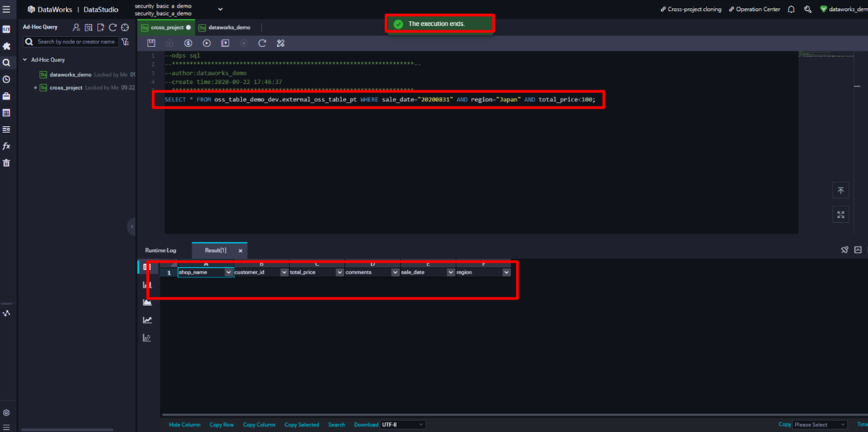The height and width of the screenshot is (432, 868).
Task: Toggle fullscreen editor view
Action: (x=841, y=214)
